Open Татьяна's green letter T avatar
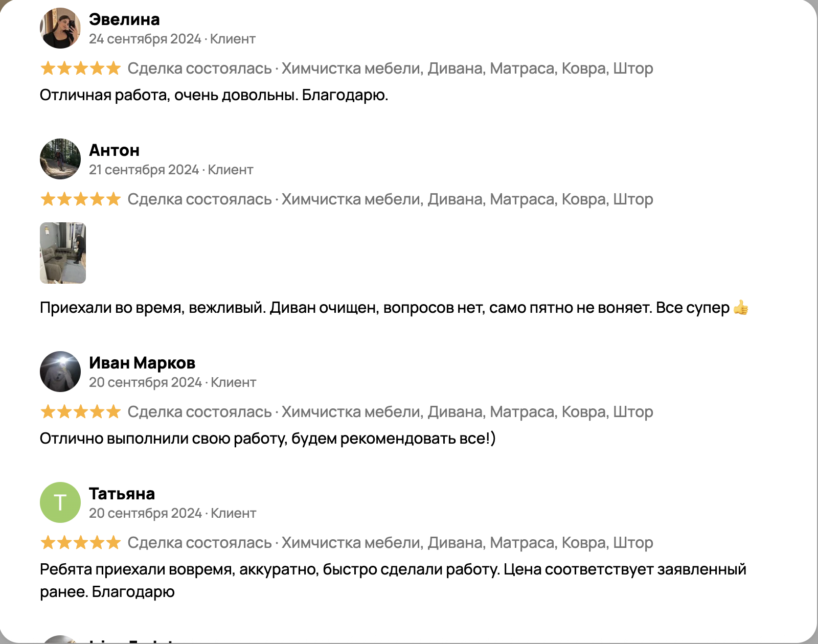The width and height of the screenshot is (818, 644). (x=60, y=502)
